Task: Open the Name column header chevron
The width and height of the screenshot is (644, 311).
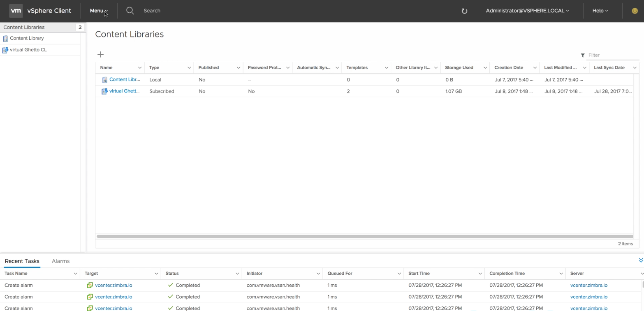Action: click(140, 67)
